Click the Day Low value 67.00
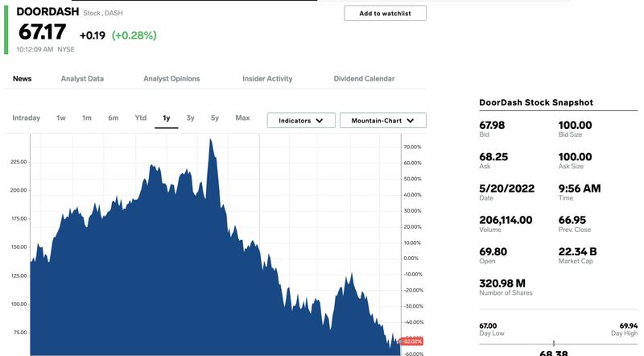The width and height of the screenshot is (644, 356). point(488,325)
